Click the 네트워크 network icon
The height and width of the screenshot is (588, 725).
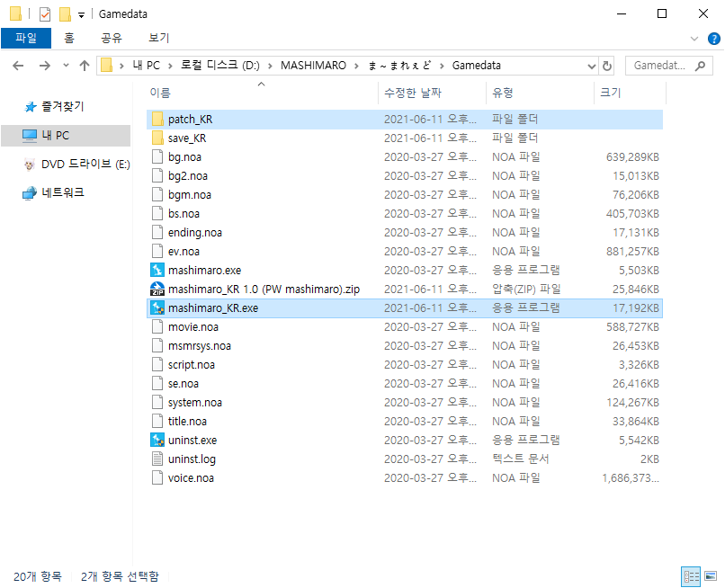click(x=29, y=192)
